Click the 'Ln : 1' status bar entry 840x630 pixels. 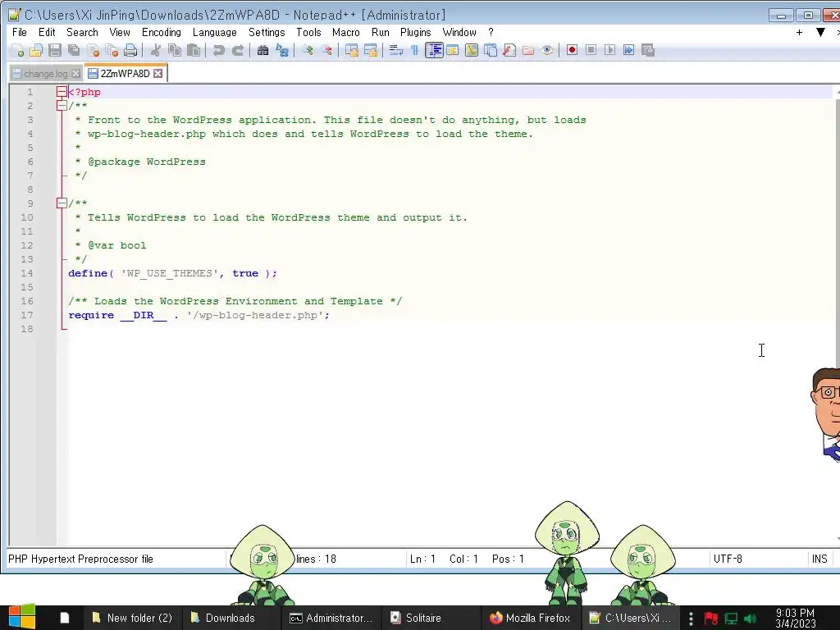coord(422,559)
